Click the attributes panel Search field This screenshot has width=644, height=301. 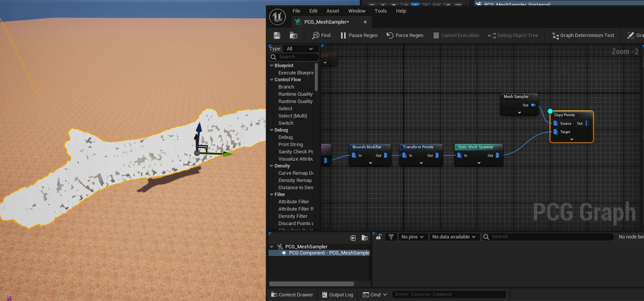547,237
